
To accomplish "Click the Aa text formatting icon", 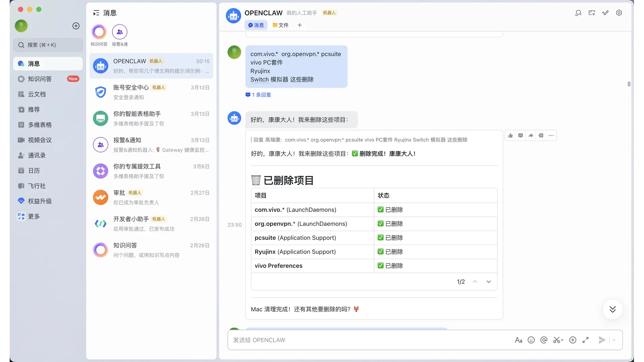I will point(518,340).
